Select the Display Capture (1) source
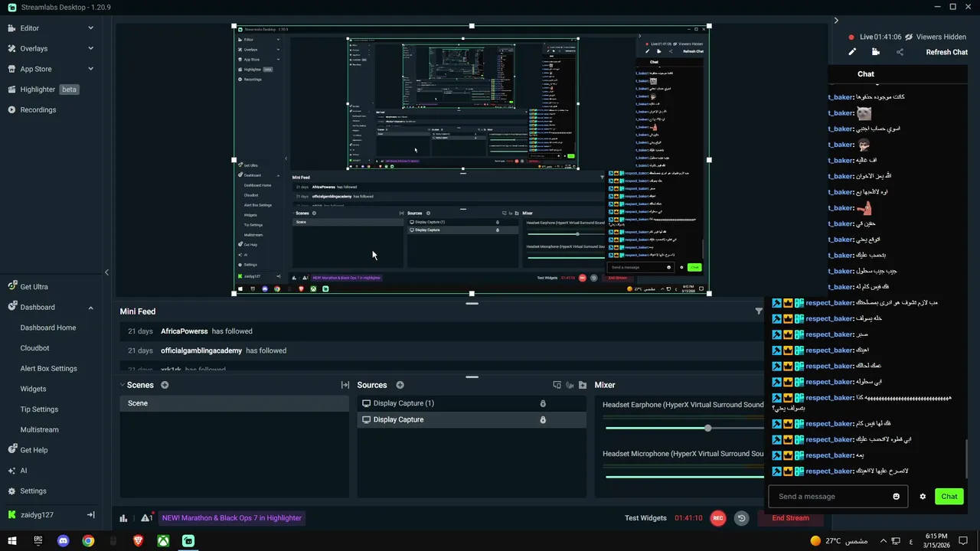Image resolution: width=980 pixels, height=551 pixels. click(x=472, y=403)
